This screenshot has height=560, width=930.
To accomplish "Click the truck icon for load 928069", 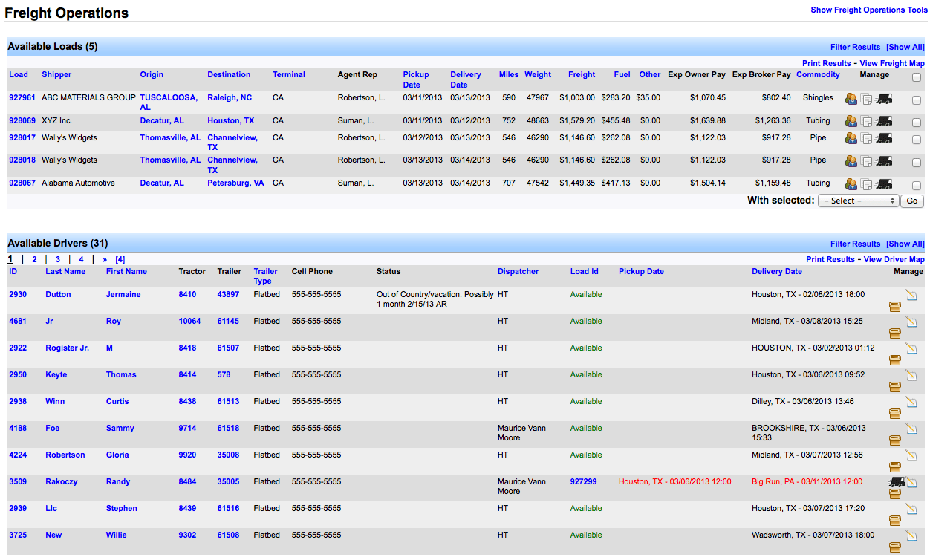I will pos(884,122).
